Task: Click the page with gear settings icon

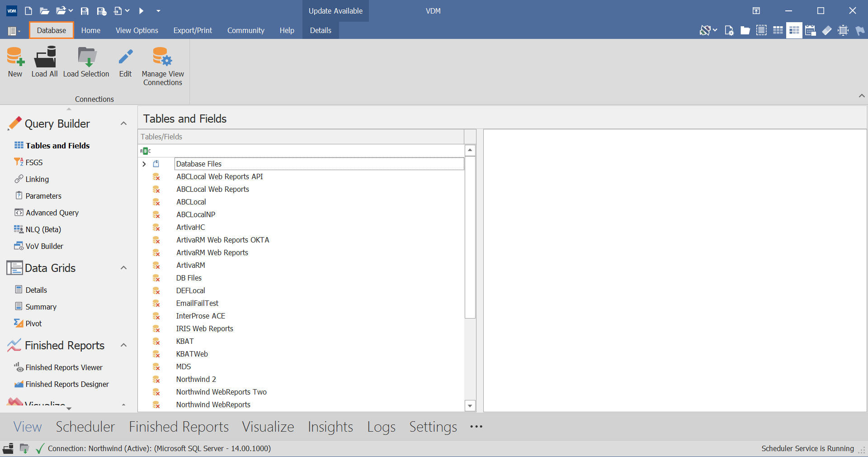Action: 729,30
